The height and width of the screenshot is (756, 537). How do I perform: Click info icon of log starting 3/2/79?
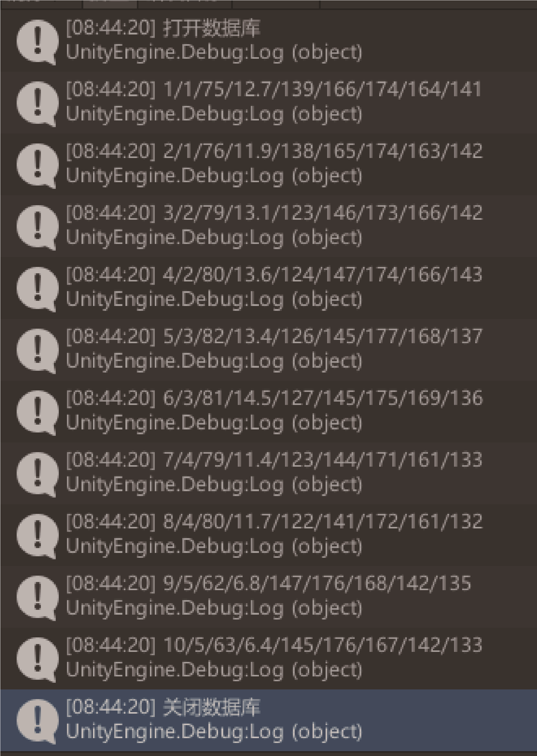click(x=37, y=227)
